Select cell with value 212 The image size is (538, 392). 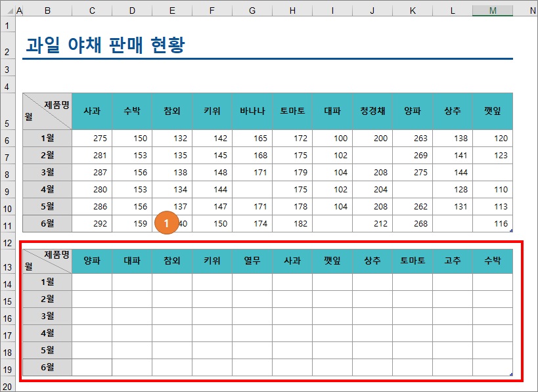372,224
